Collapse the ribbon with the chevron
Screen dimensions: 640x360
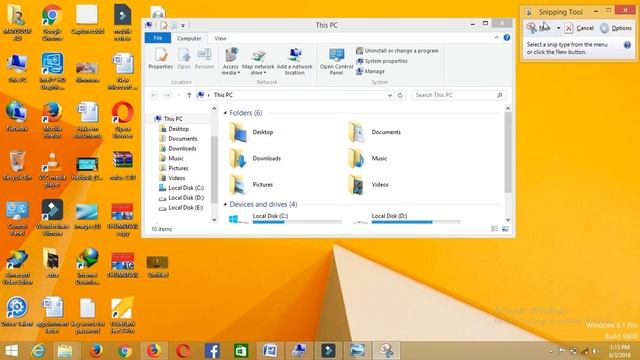pos(496,38)
